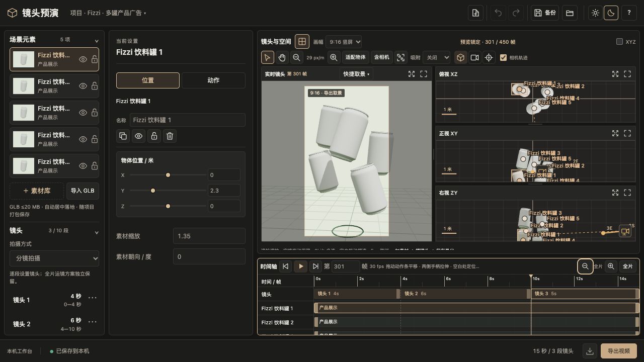Viewport: 644px width, 362px height.
Task: Switch to the 动作 tab
Action: pyautogui.click(x=213, y=80)
